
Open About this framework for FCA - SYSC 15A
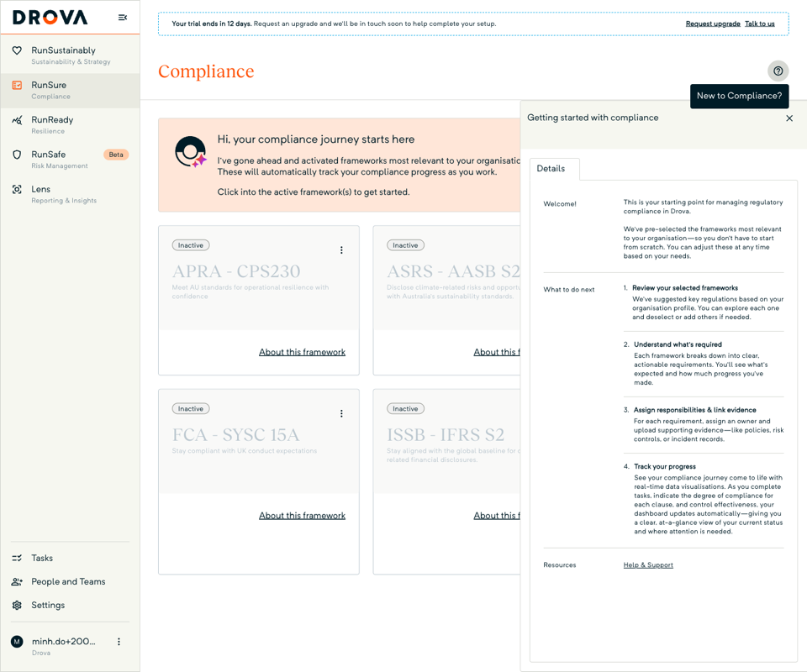tap(302, 516)
